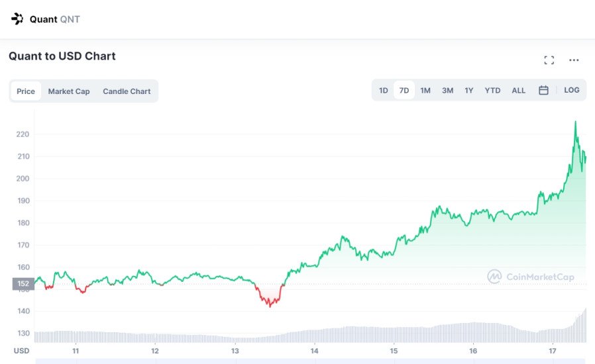Click the chart range slider at bottom

click(310, 361)
